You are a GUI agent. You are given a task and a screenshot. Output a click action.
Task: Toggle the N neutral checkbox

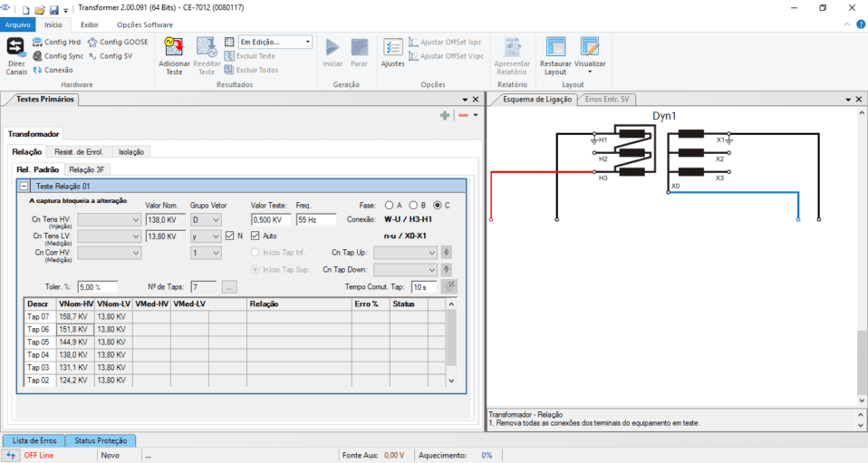230,236
